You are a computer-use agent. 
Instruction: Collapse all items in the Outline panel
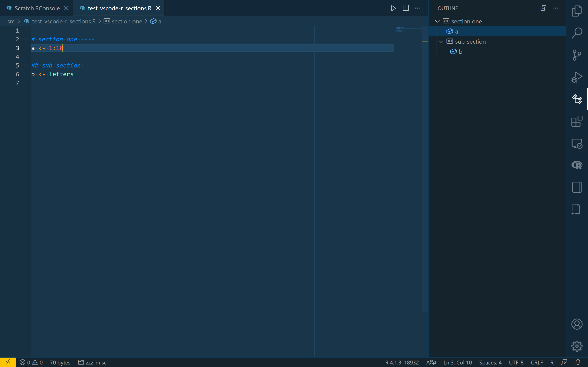pos(543,8)
